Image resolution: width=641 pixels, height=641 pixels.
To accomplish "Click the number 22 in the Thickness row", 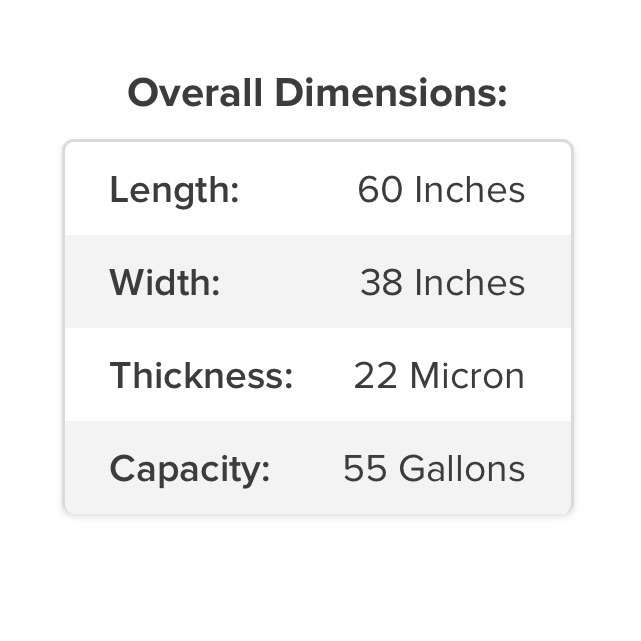I will click(376, 376).
